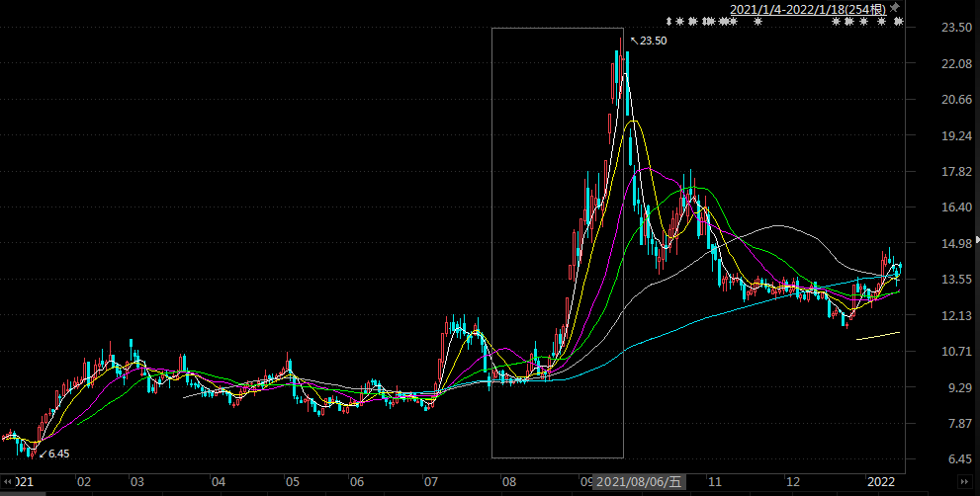Click the 6.45 low price annotation
Screen dimensions: 980x496
58,454
